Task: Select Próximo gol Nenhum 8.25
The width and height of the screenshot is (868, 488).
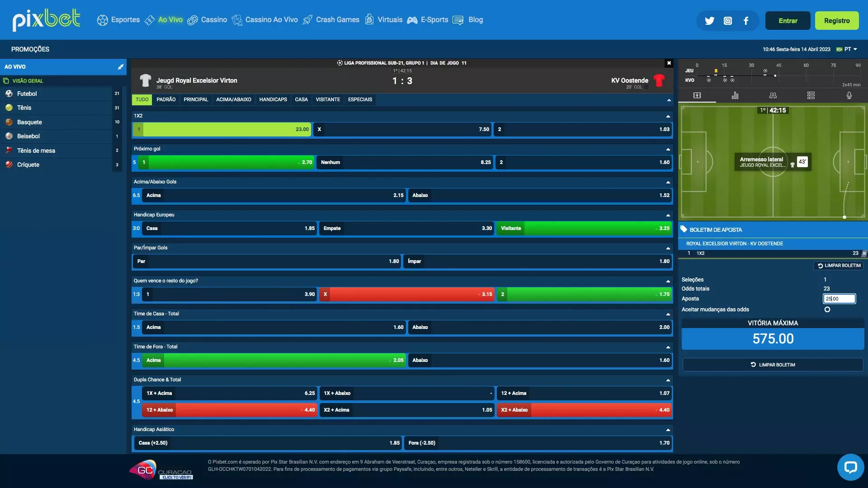Action: tap(405, 162)
